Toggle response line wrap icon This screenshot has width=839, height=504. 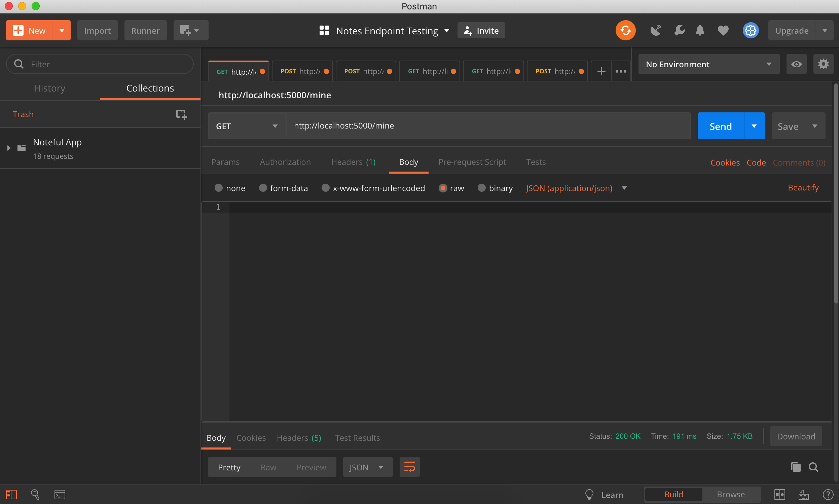pos(409,467)
